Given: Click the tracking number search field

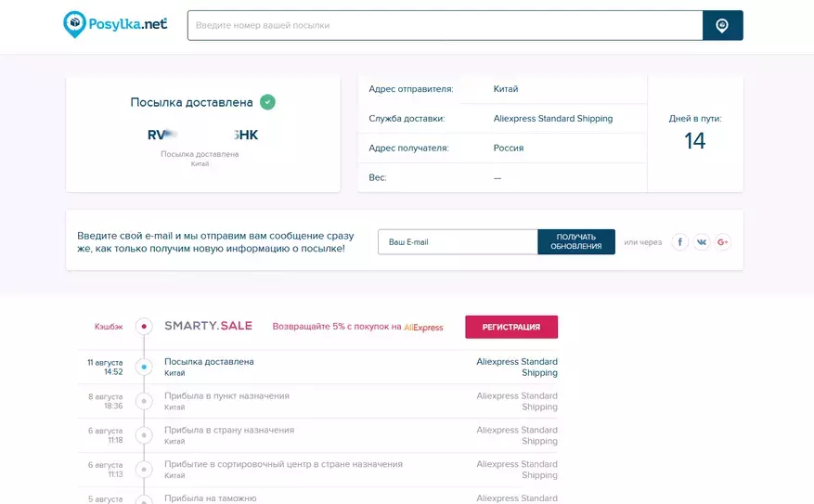Looking at the screenshot, I should click(445, 25).
